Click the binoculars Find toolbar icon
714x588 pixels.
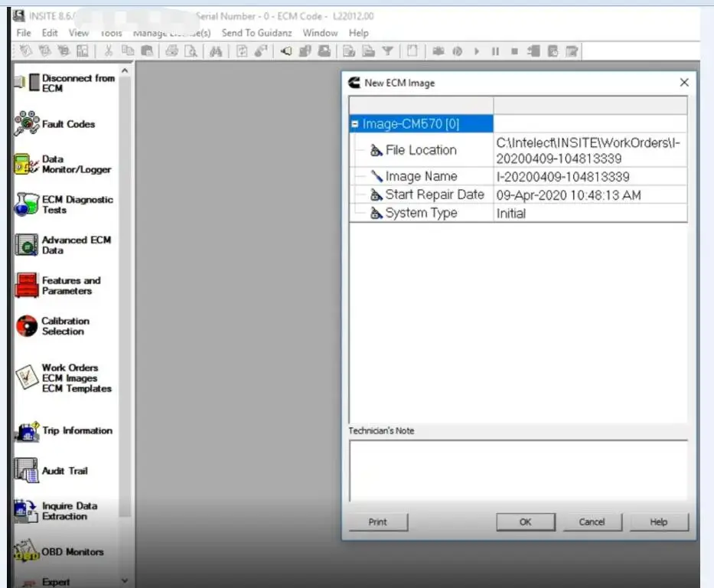coord(216,51)
